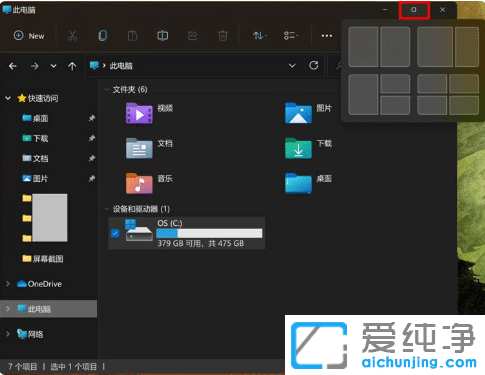Choose the wide left zone of uneven split

435,47
